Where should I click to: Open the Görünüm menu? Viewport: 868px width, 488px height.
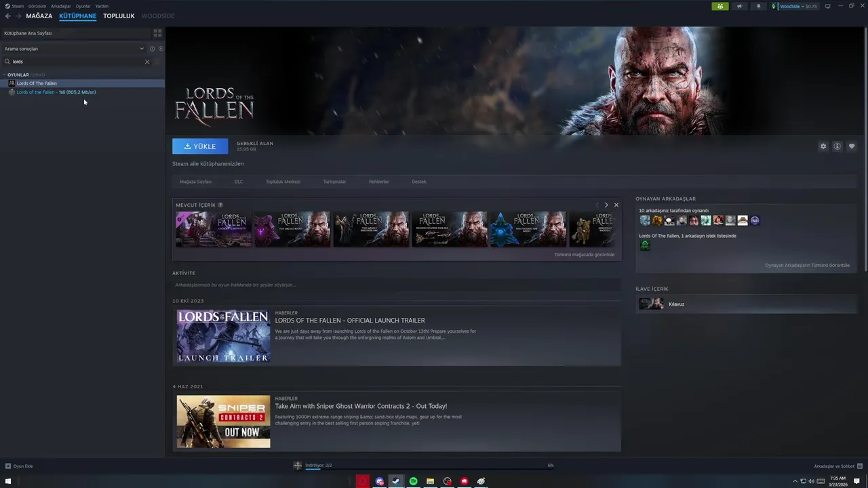pos(37,6)
